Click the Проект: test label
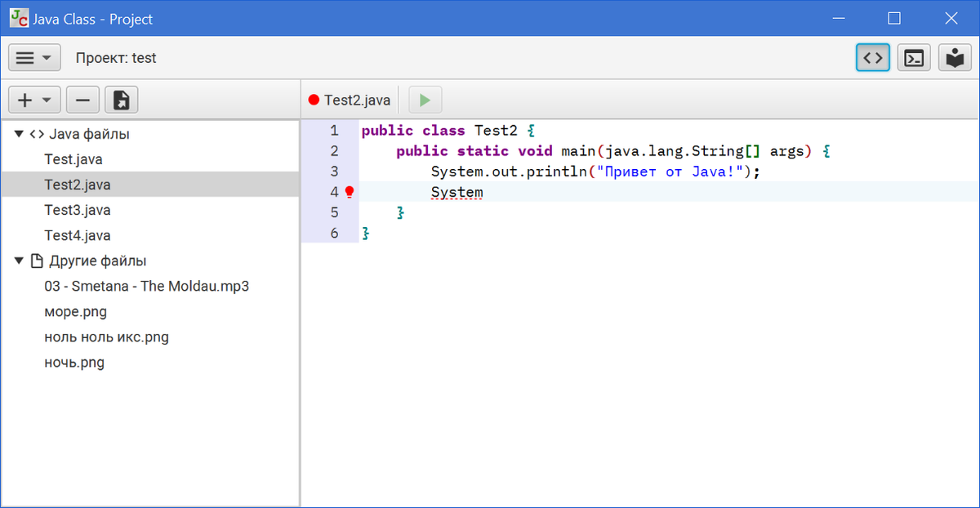The height and width of the screenshot is (508, 980). 116,58
